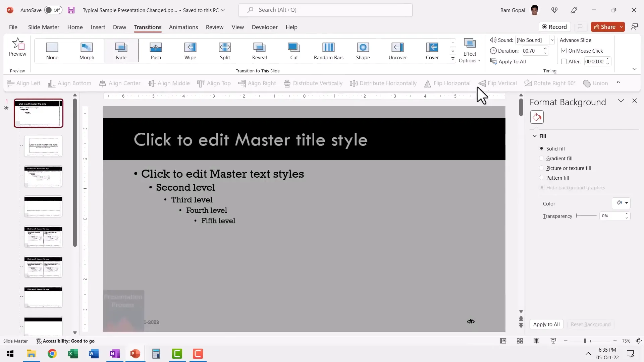Fit slide to current window
The image size is (644, 362).
tap(639, 341)
